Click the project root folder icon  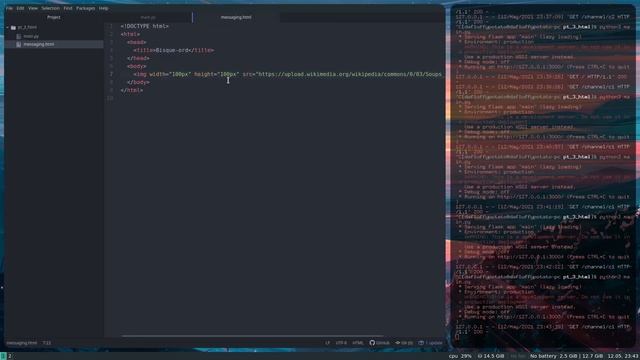pyautogui.click(x=13, y=28)
